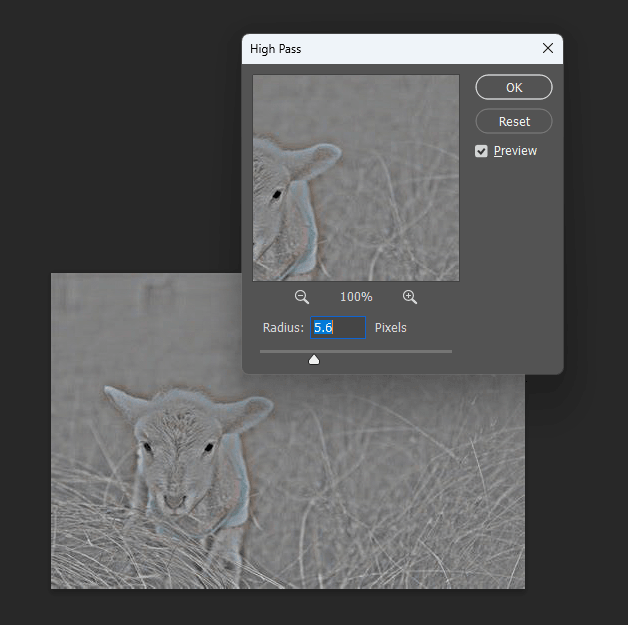Screen dimensions: 628x625
Task: Click the lamb's eye in dialog preview
Action: [x=276, y=194]
